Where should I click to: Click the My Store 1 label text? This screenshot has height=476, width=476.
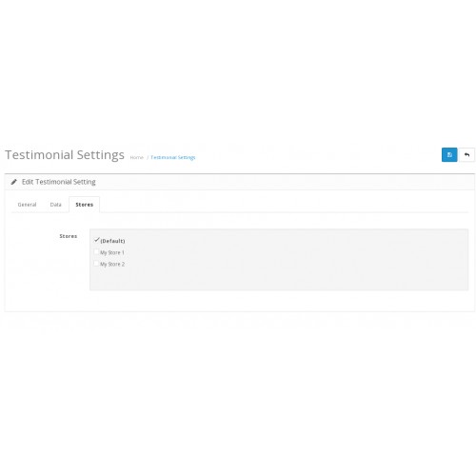tap(112, 252)
